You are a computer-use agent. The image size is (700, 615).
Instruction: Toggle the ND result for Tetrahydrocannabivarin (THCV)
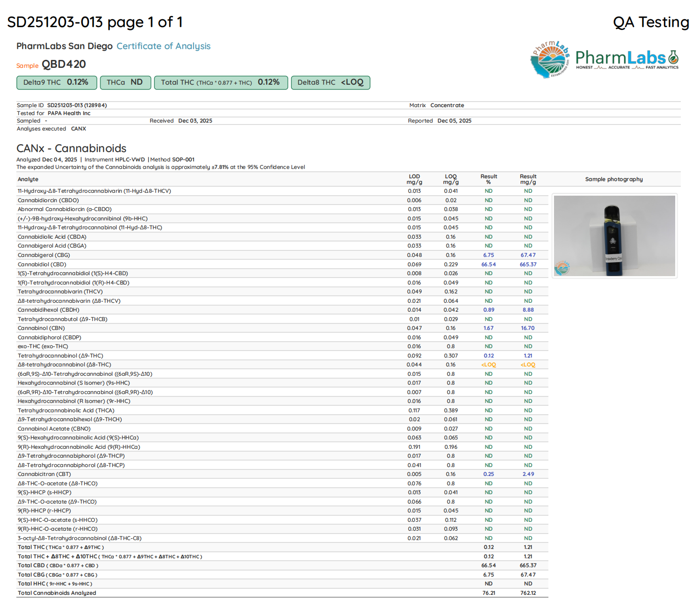pyautogui.click(x=488, y=291)
